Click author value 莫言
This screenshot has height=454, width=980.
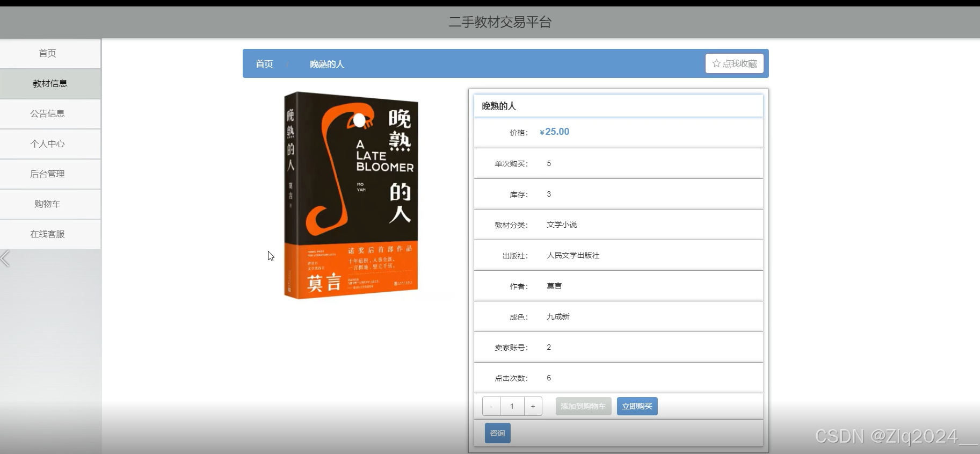(554, 286)
